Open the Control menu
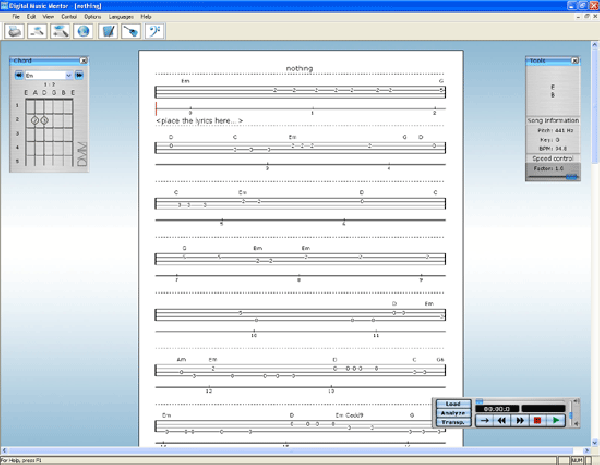The image size is (600, 465). (x=68, y=17)
